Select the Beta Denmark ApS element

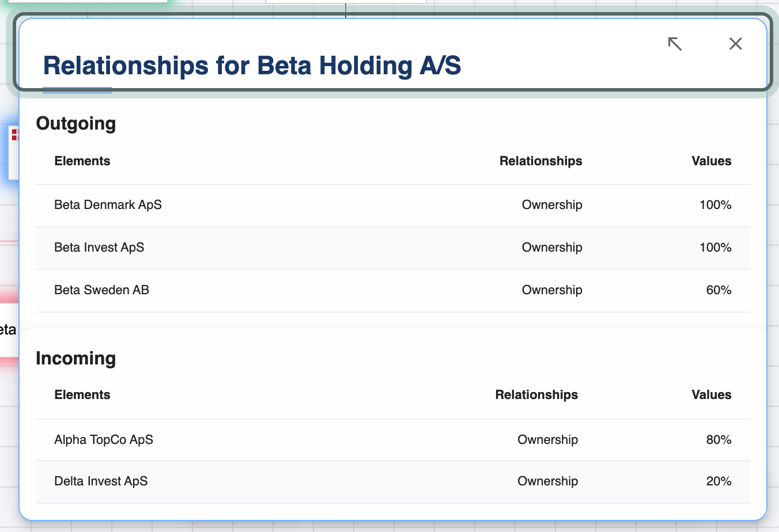tap(108, 205)
